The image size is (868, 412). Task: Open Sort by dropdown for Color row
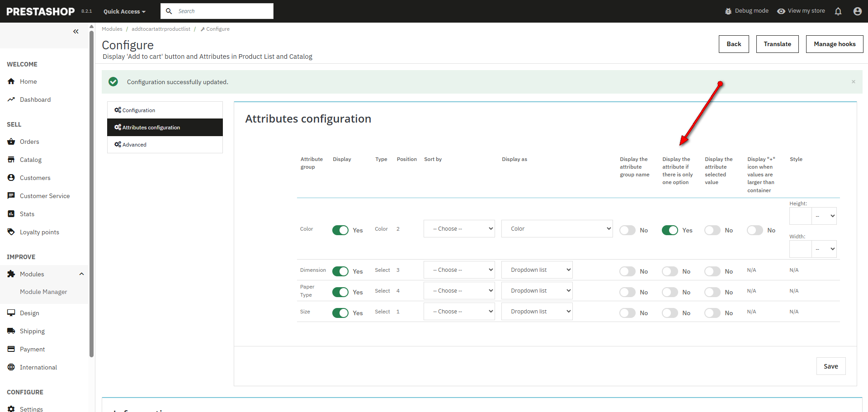[459, 229]
